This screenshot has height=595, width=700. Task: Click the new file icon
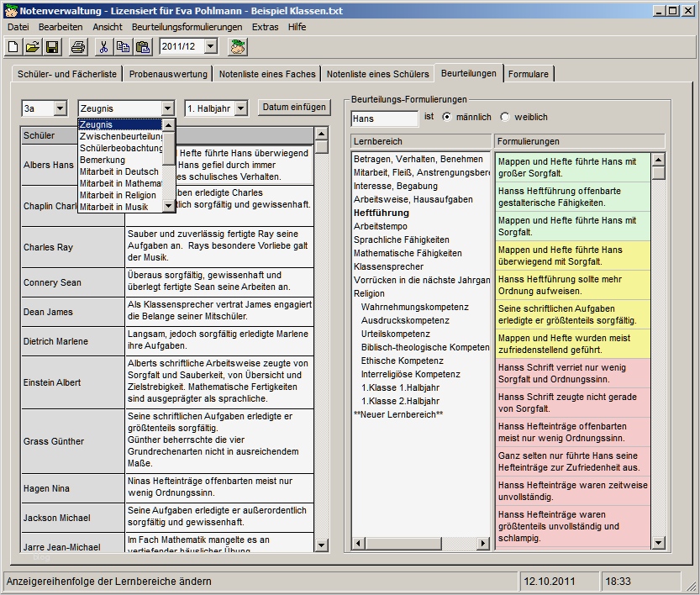click(13, 47)
